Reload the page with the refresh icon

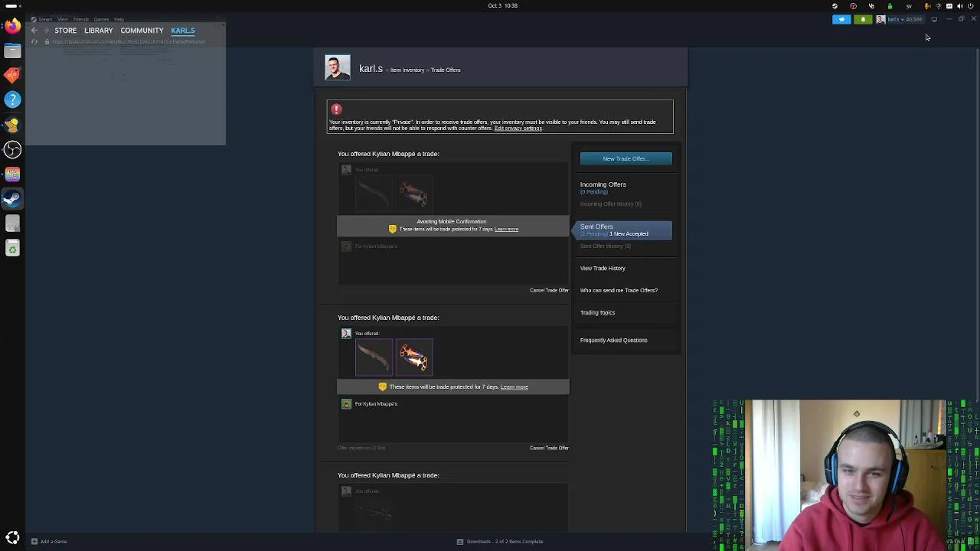point(34,41)
